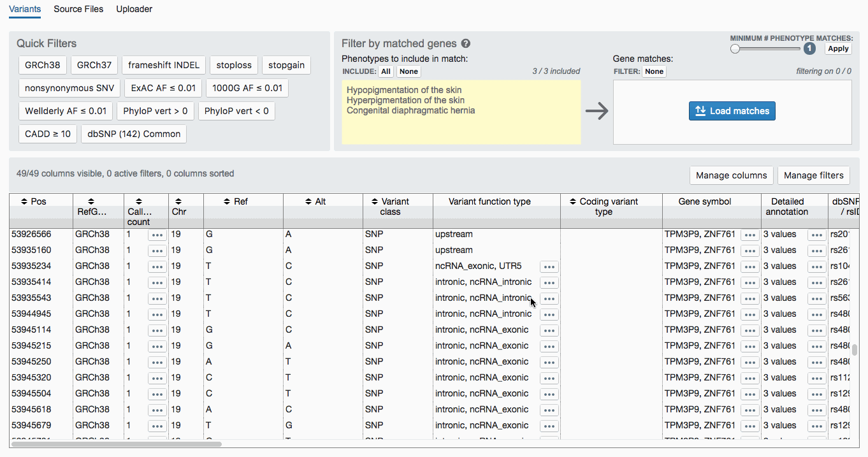Viewport: 868px width, 457px height.
Task: Open the Uploader tab
Action: point(134,9)
